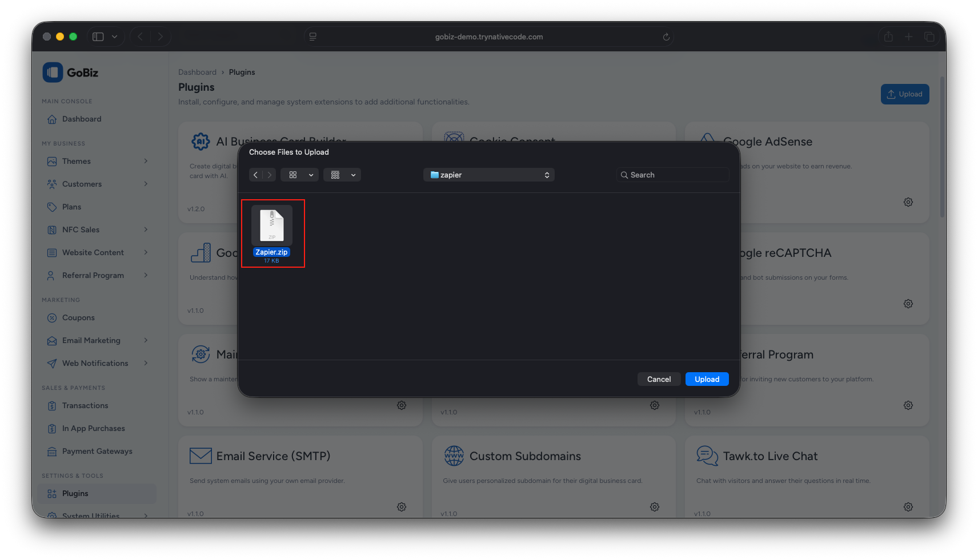Click the Tawk.to Live Chat bubble icon

(707, 456)
